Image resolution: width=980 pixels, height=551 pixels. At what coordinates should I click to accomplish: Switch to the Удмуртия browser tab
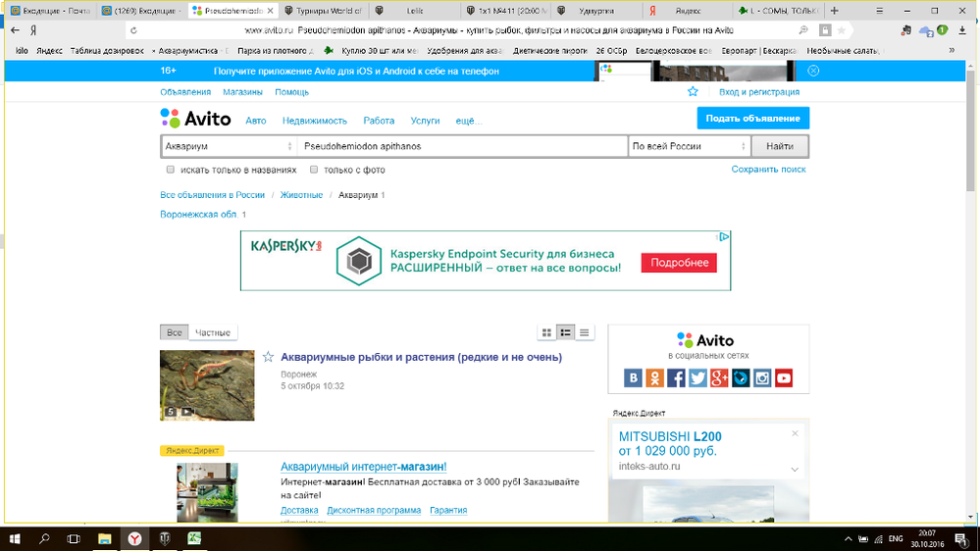coord(596,11)
